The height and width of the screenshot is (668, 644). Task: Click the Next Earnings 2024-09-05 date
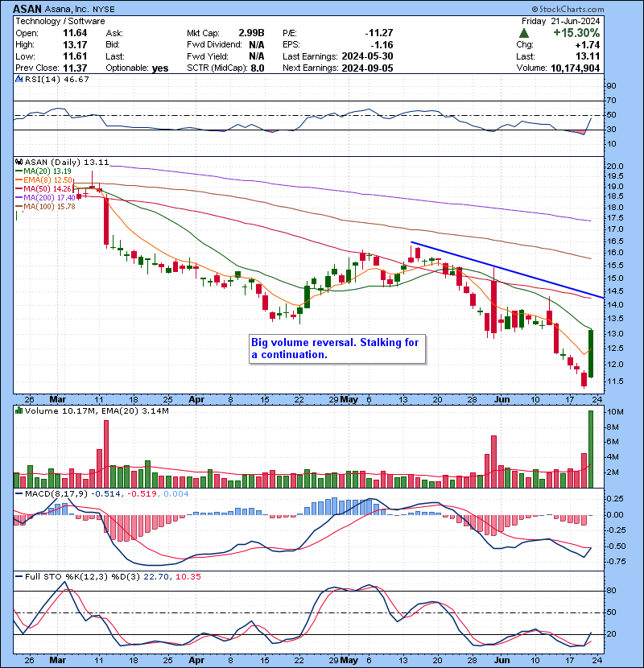click(367, 68)
